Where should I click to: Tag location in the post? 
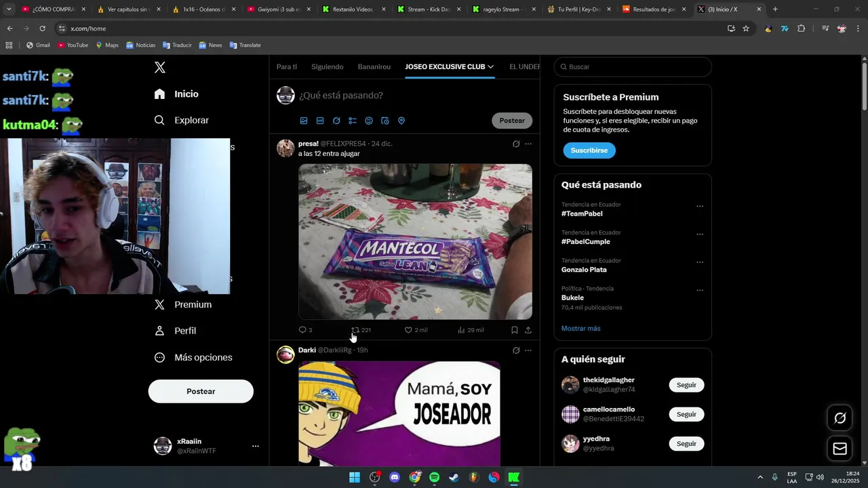(401, 121)
